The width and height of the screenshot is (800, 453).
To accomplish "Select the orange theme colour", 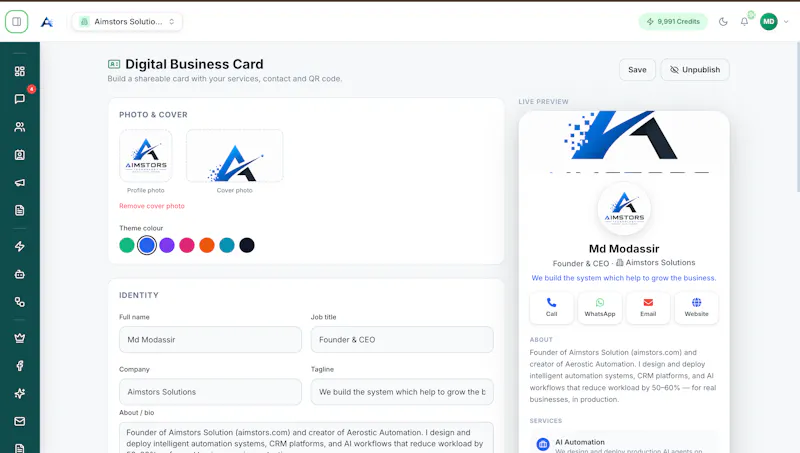I will point(207,245).
